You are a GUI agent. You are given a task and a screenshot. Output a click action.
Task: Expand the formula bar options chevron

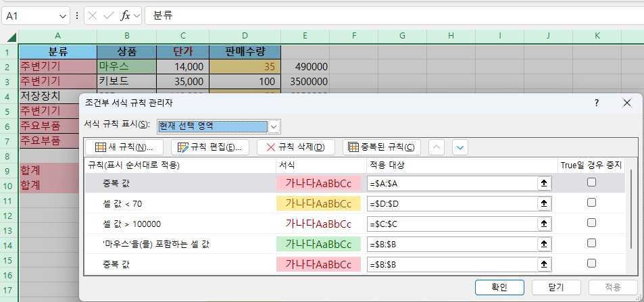[x=137, y=15]
